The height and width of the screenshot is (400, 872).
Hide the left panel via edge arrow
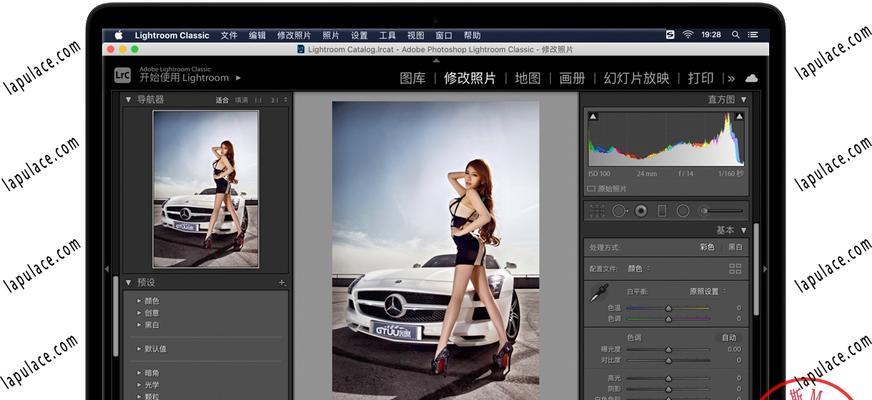[x=107, y=269]
